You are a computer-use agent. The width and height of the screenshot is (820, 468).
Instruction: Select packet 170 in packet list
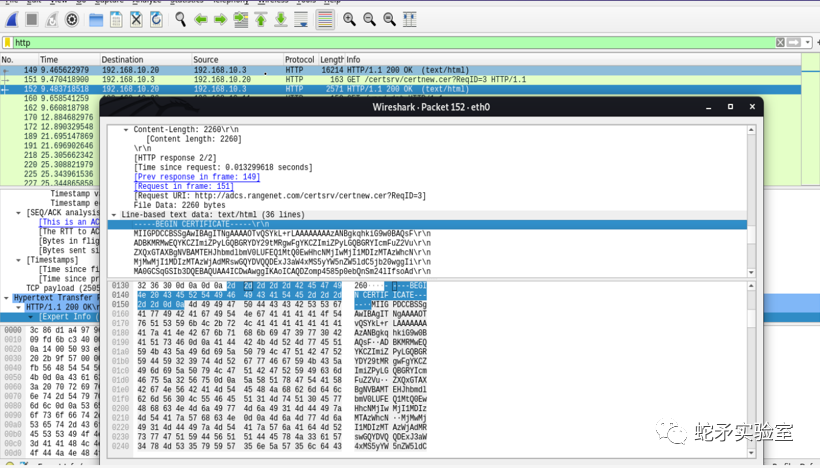(x=50, y=117)
